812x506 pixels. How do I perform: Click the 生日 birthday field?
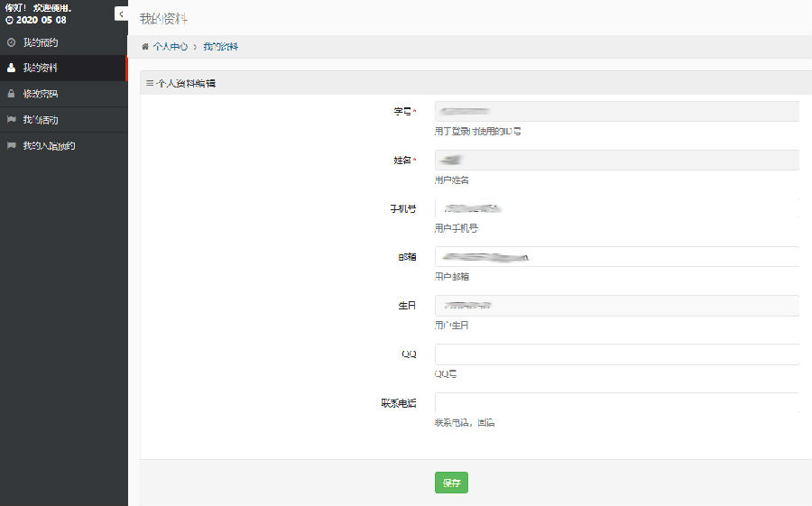[x=616, y=306]
